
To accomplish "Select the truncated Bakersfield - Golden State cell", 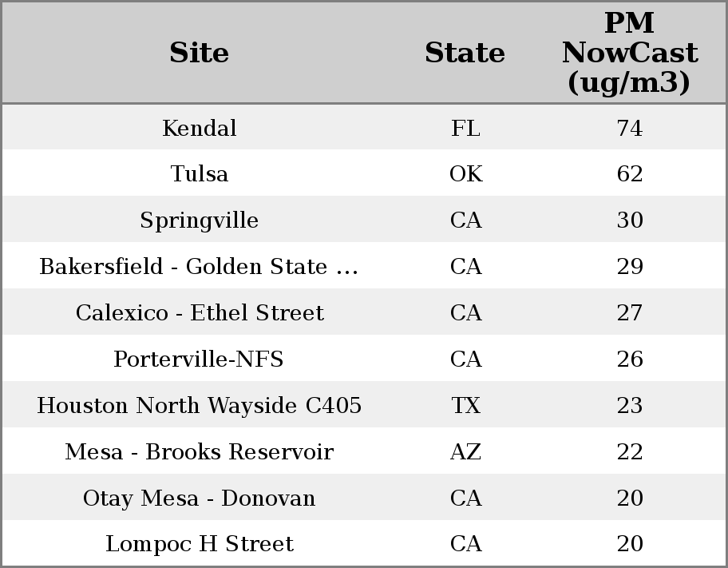I will point(199,267).
